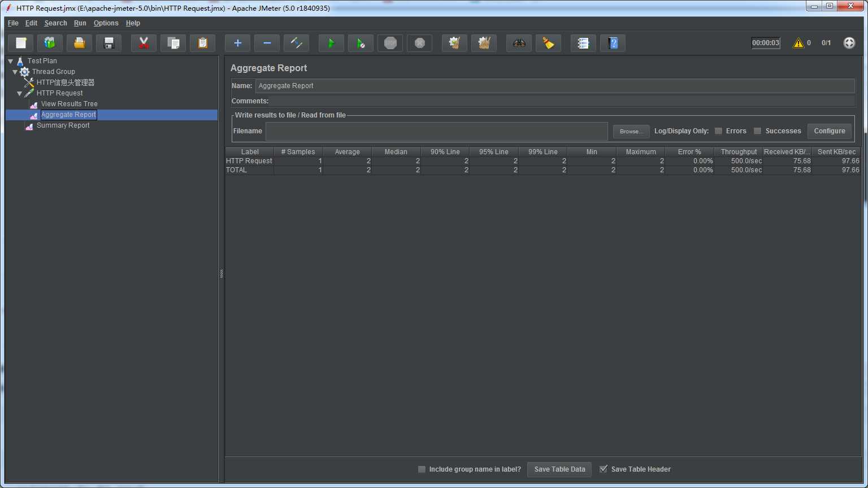The height and width of the screenshot is (488, 868).
Task: Click the Save Table Data button
Action: (x=559, y=469)
